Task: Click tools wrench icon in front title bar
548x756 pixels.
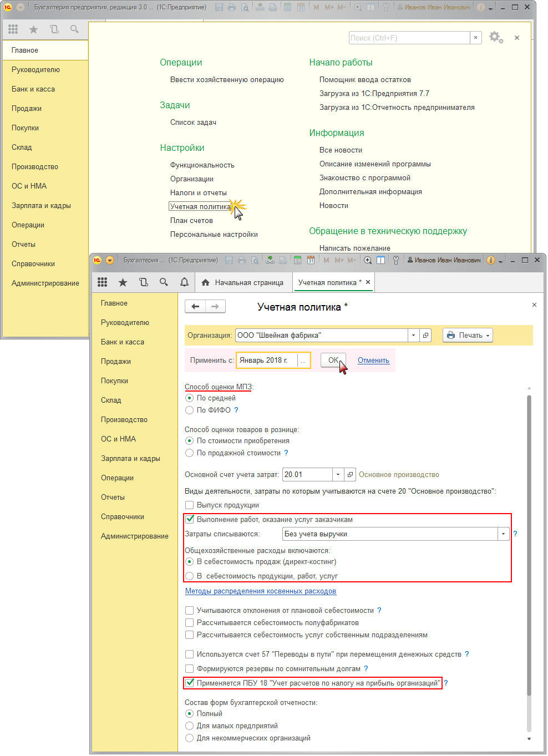Action: click(396, 260)
